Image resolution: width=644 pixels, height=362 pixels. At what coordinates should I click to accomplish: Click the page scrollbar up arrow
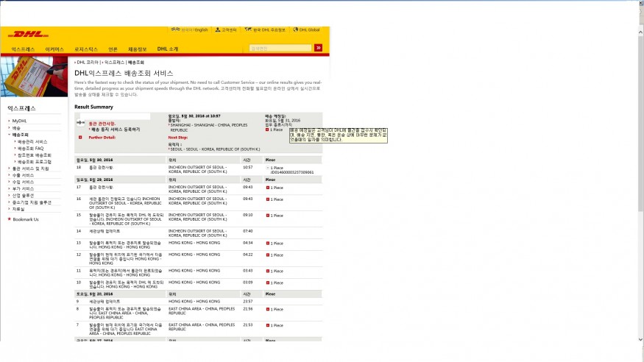[x=640, y=32]
